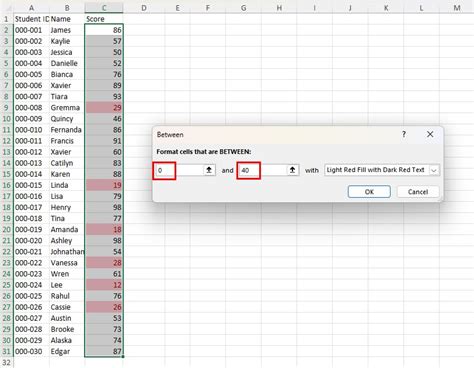Select the cell with name Bianca
The image size is (474, 368).
pyautogui.click(x=67, y=74)
